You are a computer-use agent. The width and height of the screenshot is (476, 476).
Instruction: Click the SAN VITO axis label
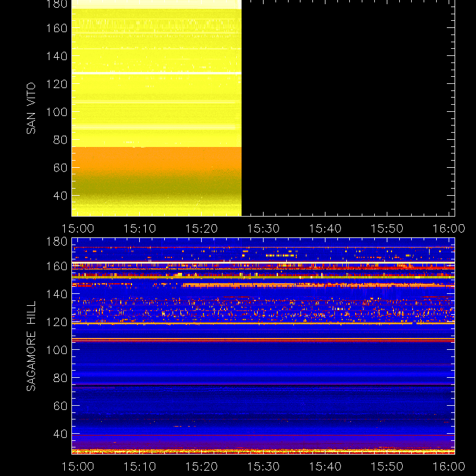(31, 108)
